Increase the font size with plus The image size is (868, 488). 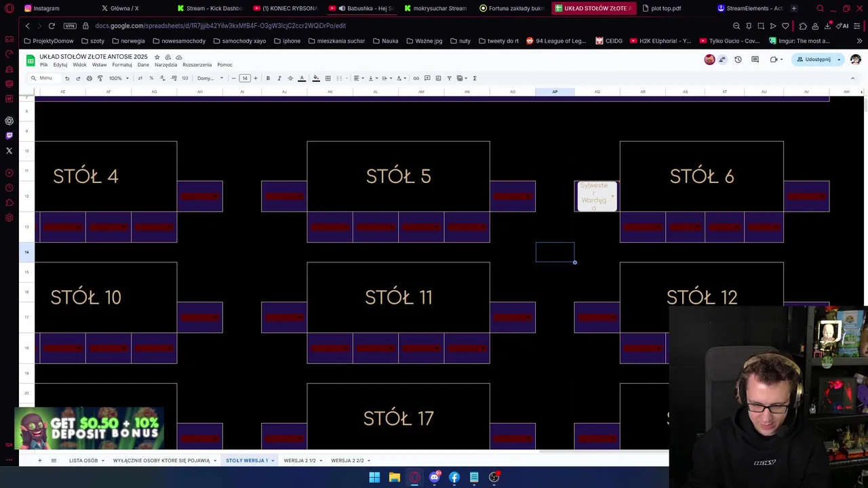256,78
